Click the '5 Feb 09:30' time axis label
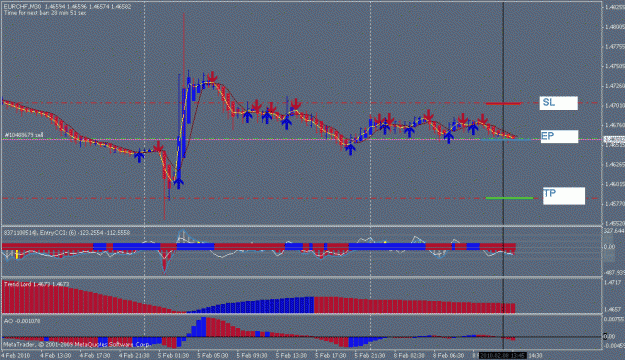The width and height of the screenshot is (625, 360). click(252, 355)
